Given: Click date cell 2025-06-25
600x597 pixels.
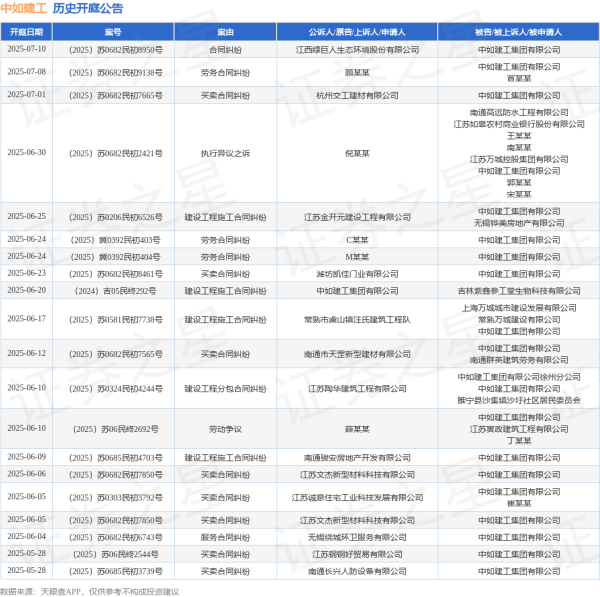Looking at the screenshot, I should point(26,216).
